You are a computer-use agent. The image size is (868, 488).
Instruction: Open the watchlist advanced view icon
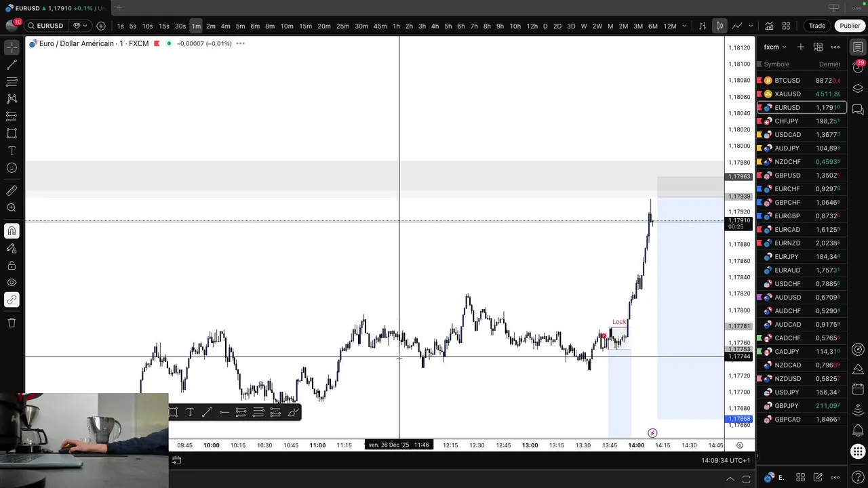pos(818,47)
